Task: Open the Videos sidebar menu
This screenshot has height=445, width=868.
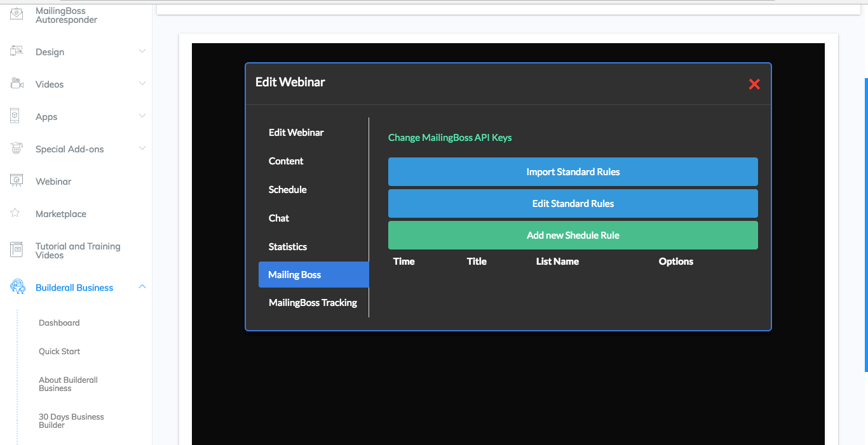Action: tap(50, 84)
